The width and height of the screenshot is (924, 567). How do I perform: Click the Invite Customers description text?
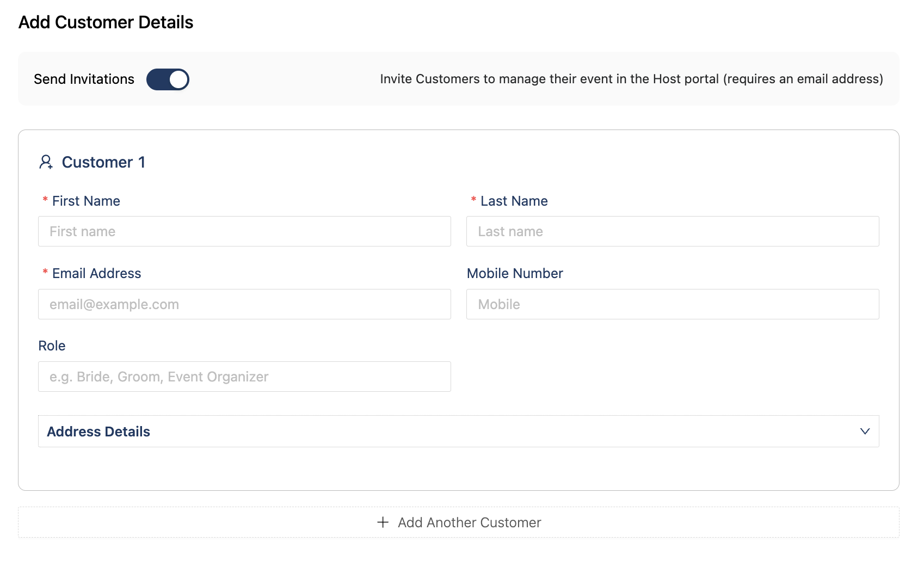pyautogui.click(x=631, y=79)
